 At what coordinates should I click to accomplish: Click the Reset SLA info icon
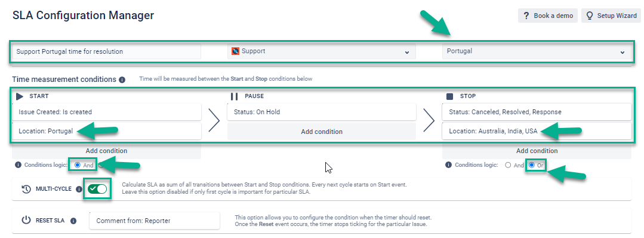[73, 221]
